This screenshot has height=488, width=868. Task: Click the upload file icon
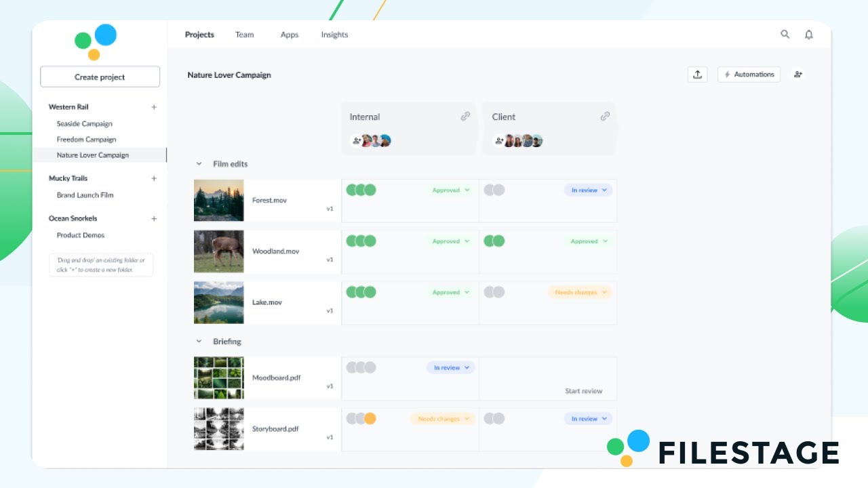[697, 75]
